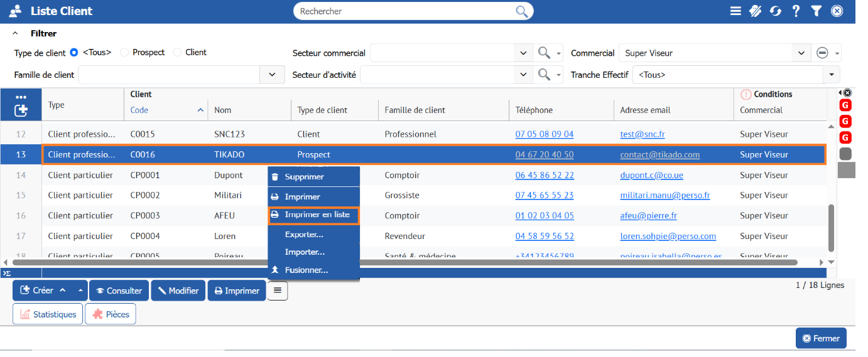Viewport: 868px width, 357px height.
Task: Collapse the Filtrer section
Action: [x=15, y=33]
